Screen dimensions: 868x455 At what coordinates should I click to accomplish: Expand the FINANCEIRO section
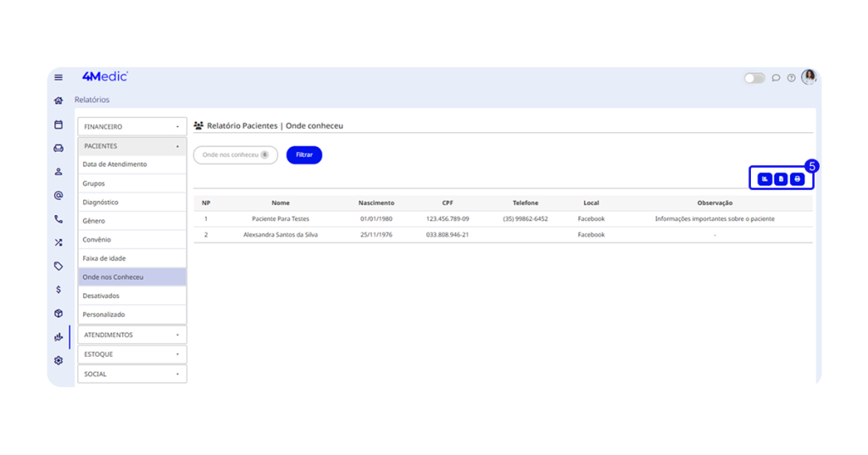pos(132,126)
